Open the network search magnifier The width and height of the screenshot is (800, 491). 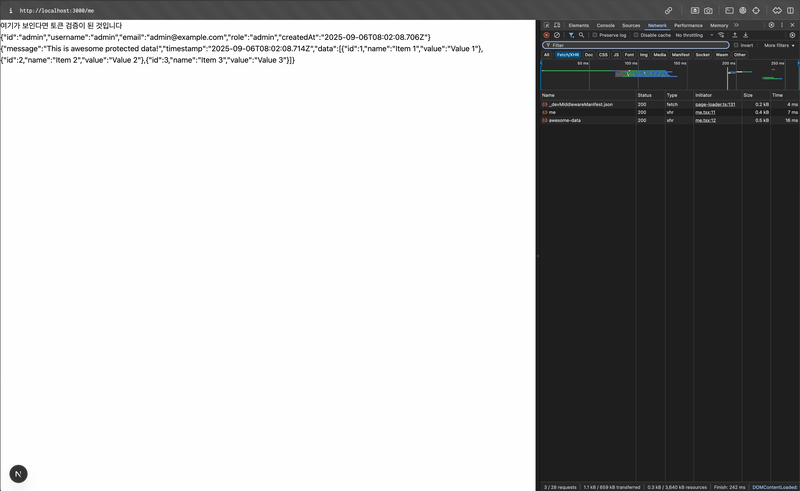coord(581,35)
